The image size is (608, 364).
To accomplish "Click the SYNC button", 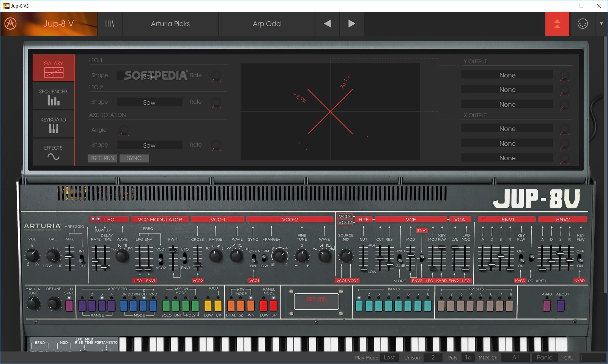I will coord(134,158).
